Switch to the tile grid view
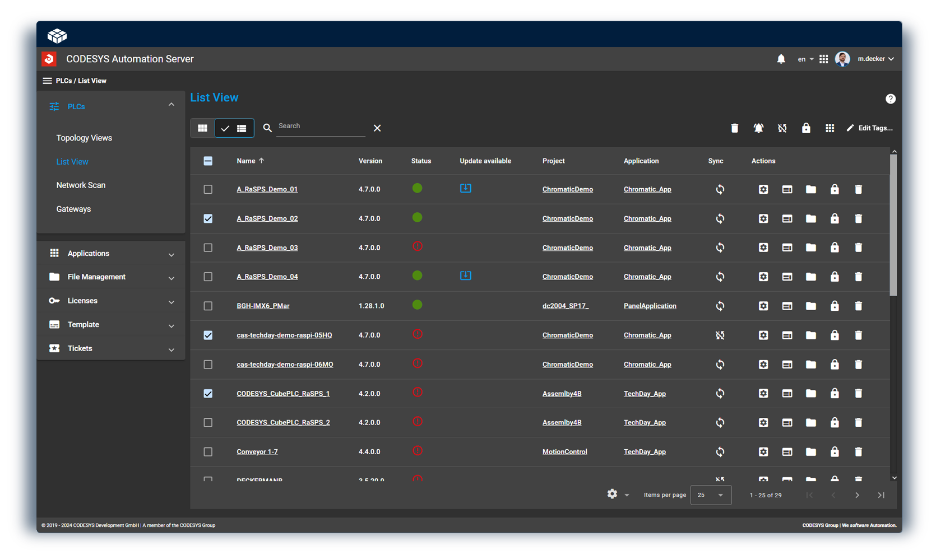Image resolution: width=936 pixels, height=560 pixels. pos(202,128)
